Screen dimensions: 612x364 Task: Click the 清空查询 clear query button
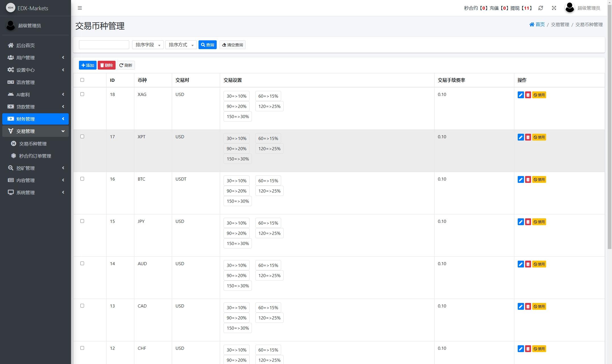tap(232, 45)
